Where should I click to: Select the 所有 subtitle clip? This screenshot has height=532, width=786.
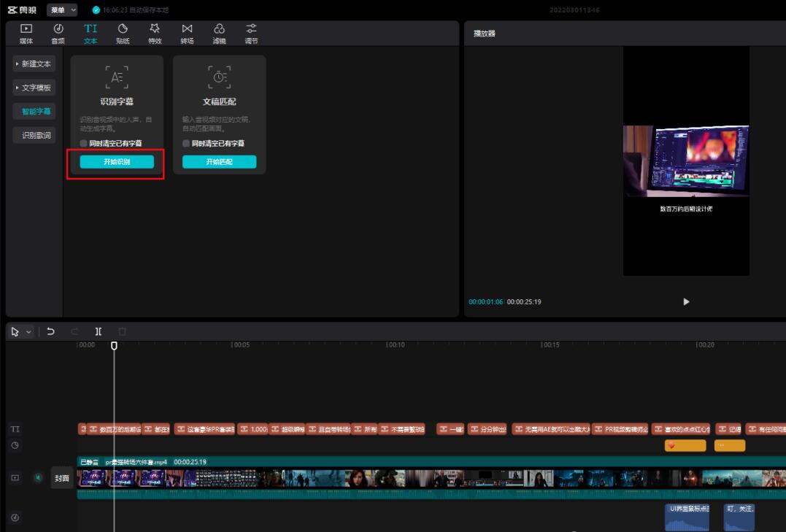pos(364,429)
